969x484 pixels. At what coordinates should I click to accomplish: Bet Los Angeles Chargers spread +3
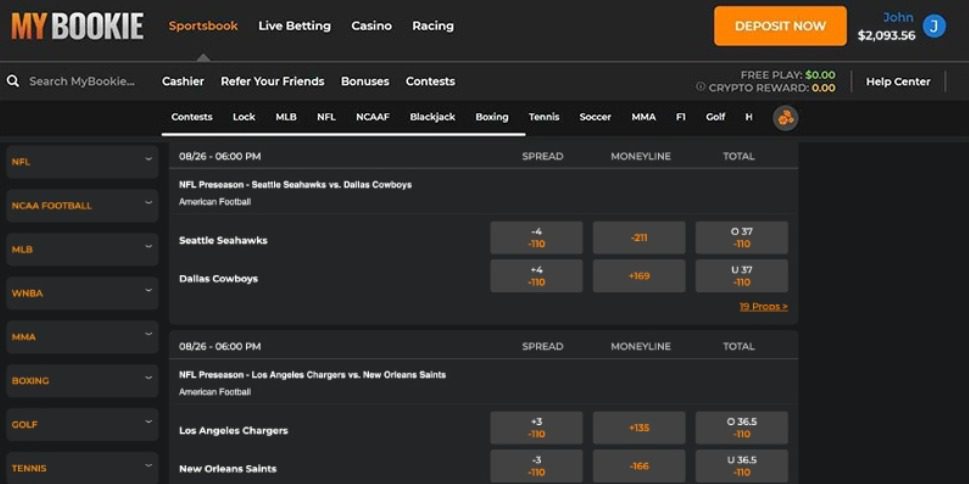(536, 428)
